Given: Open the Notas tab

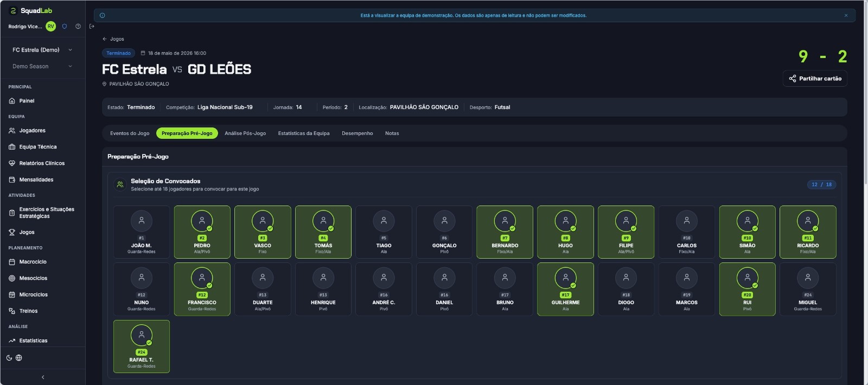Looking at the screenshot, I should pos(392,133).
